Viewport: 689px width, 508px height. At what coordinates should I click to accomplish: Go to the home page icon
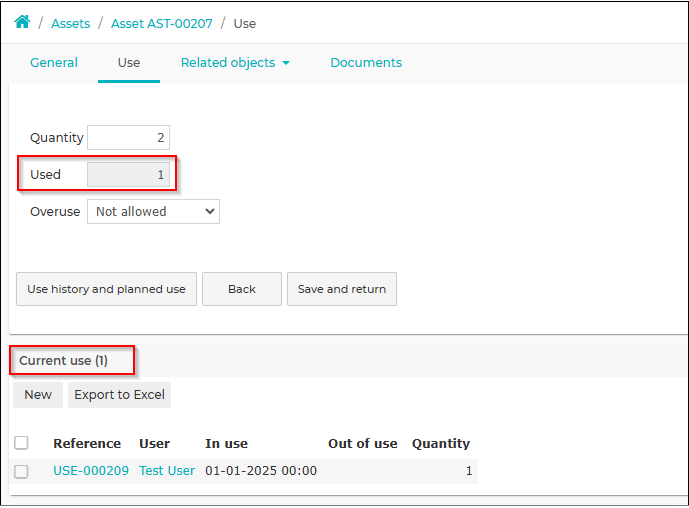click(x=22, y=22)
